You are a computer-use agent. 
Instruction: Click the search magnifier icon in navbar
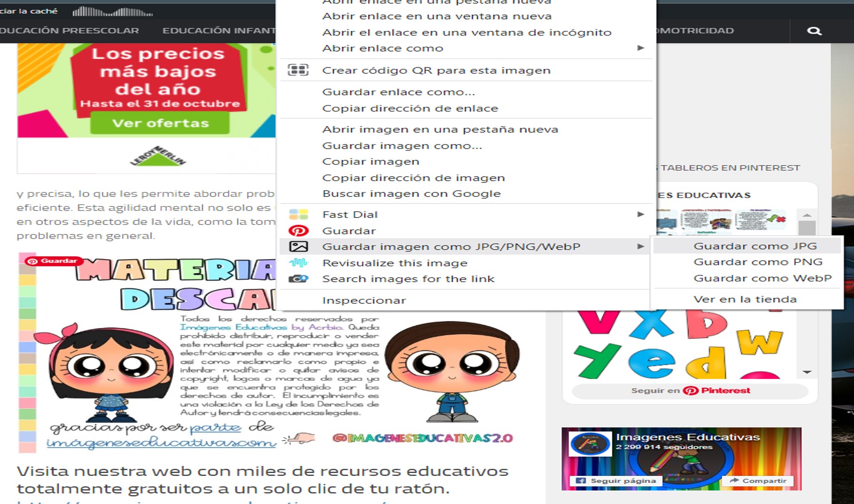(x=814, y=31)
